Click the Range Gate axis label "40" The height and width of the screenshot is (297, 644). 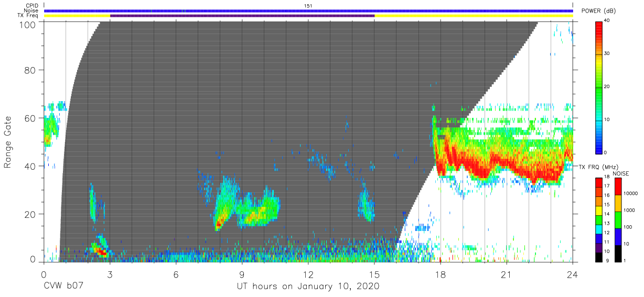[30, 166]
